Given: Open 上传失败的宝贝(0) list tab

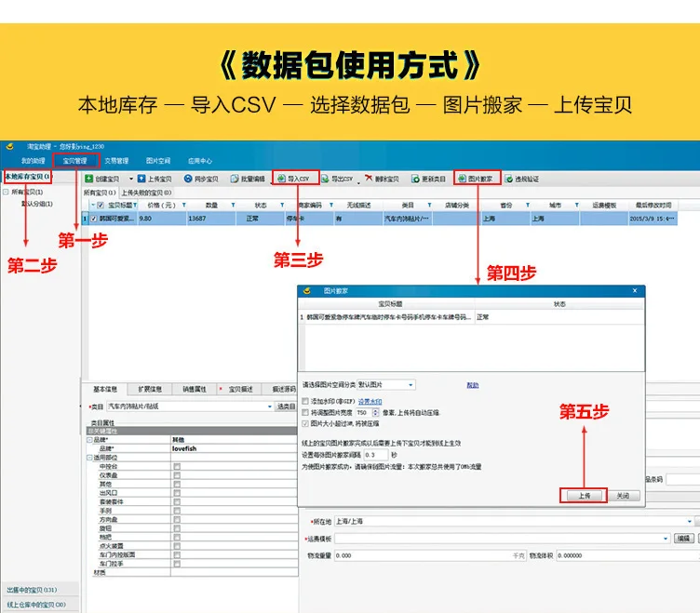Looking at the screenshot, I should pyautogui.click(x=146, y=193).
